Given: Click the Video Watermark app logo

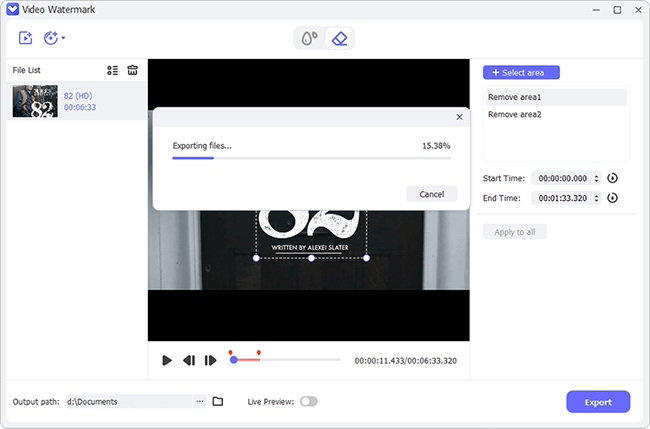Looking at the screenshot, I should point(13,9).
